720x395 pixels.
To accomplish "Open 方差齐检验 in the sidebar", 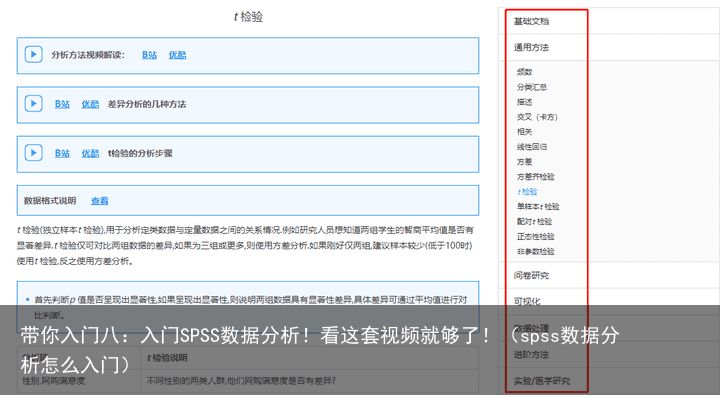I will (x=535, y=177).
